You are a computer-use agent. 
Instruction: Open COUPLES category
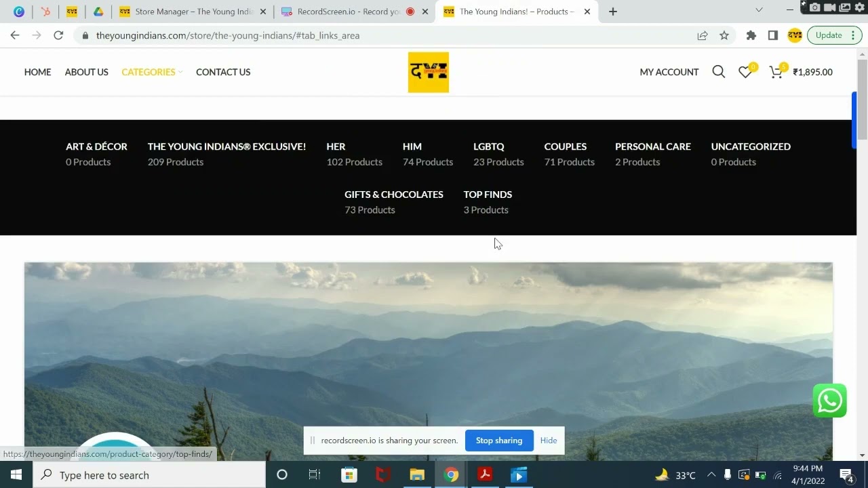[566, 146]
